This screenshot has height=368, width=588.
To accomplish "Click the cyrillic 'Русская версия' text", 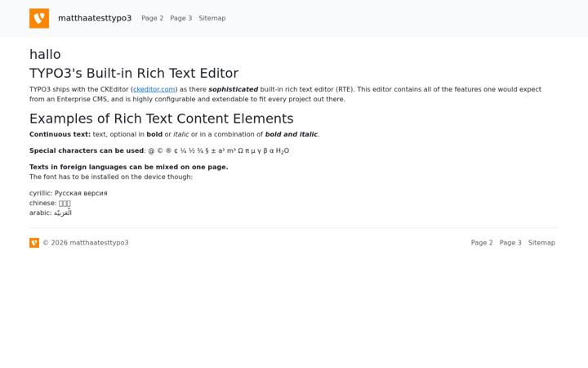I will (81, 193).
